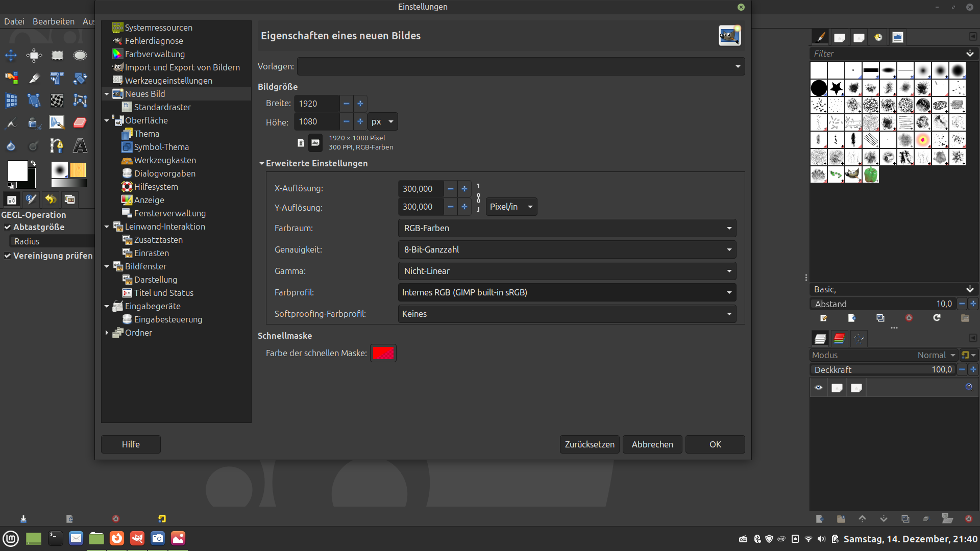Switch to the Undo History tab
The width and height of the screenshot is (980, 551).
click(51, 199)
